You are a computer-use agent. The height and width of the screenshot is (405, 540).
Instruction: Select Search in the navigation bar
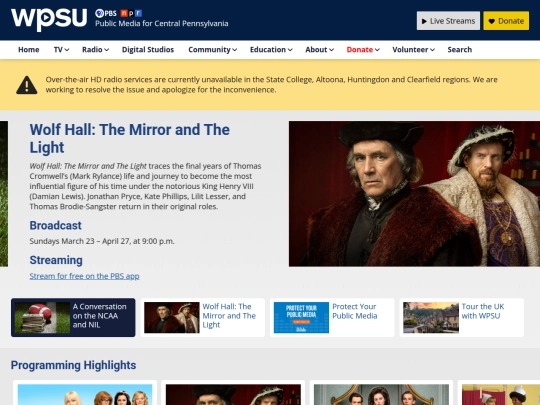pos(459,50)
